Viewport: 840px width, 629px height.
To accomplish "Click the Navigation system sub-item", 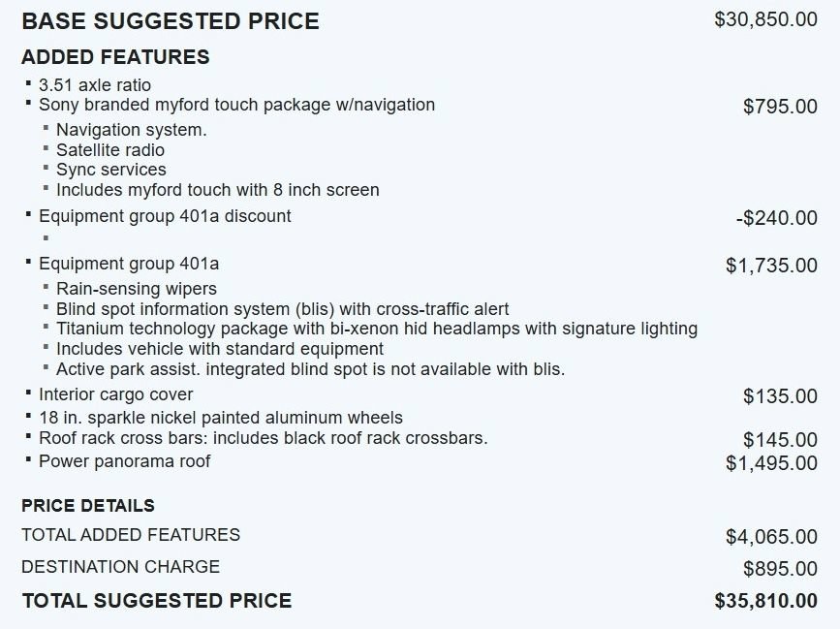I will (131, 130).
